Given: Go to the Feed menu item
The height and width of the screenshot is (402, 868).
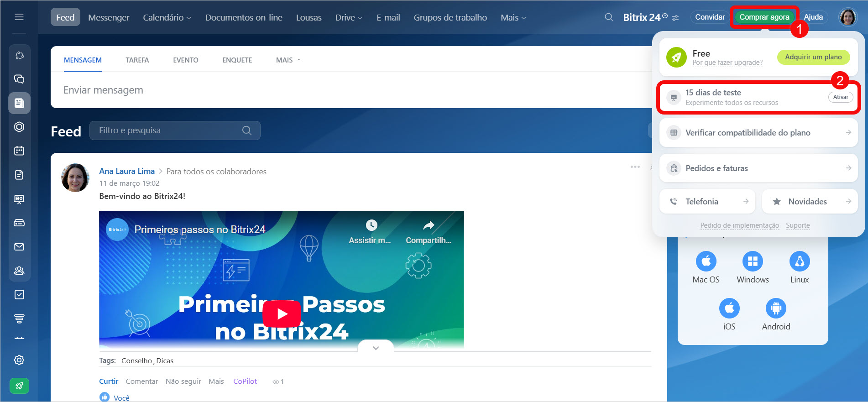Looking at the screenshot, I should pyautogui.click(x=65, y=17).
